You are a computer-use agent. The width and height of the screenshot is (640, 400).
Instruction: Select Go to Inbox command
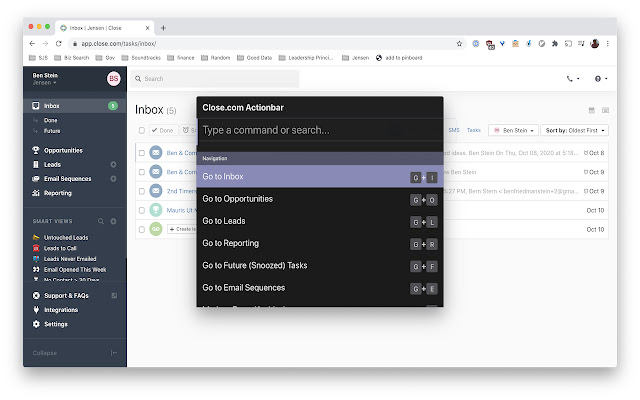tap(320, 177)
